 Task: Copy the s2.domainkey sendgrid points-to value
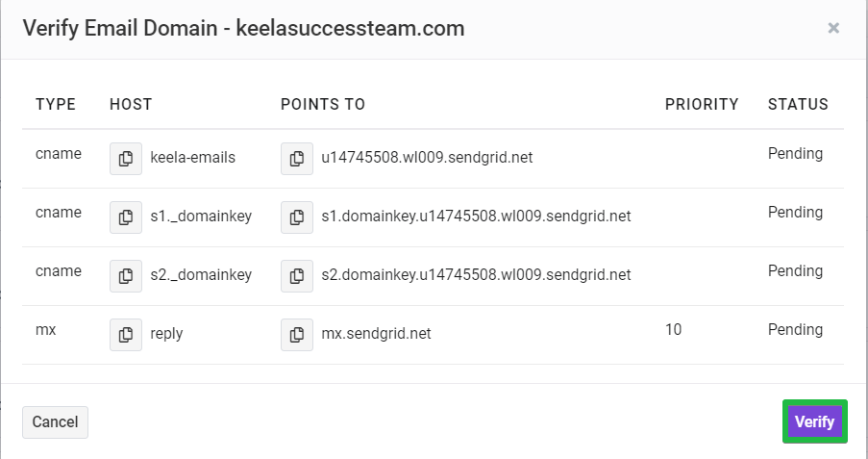pyautogui.click(x=297, y=276)
